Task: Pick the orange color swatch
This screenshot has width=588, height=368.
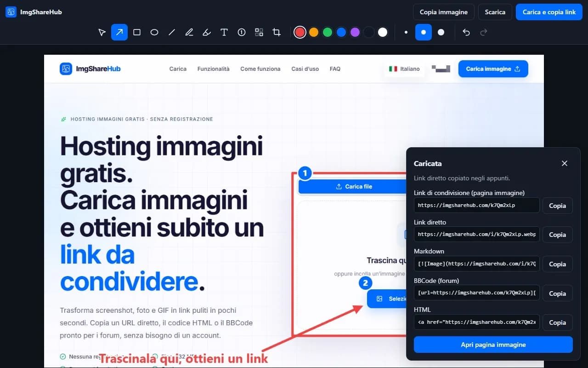Action: [x=314, y=32]
